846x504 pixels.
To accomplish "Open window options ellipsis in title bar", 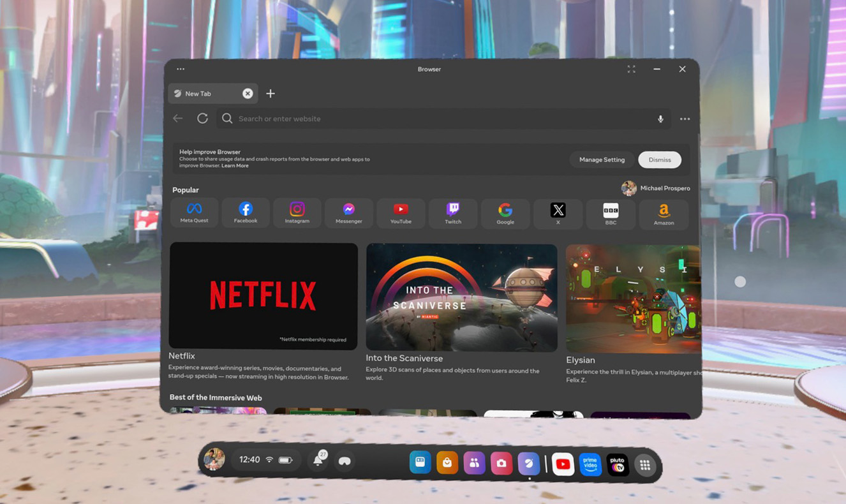I will 181,69.
